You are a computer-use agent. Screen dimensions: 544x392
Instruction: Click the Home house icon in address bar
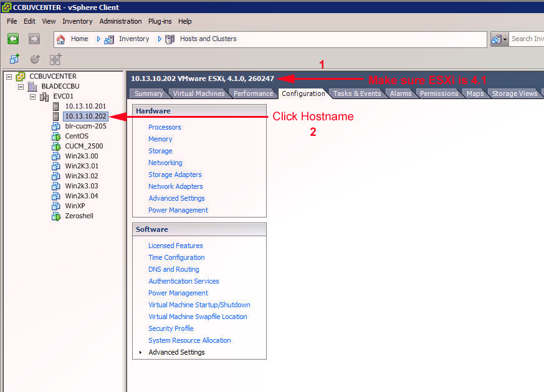coord(60,39)
